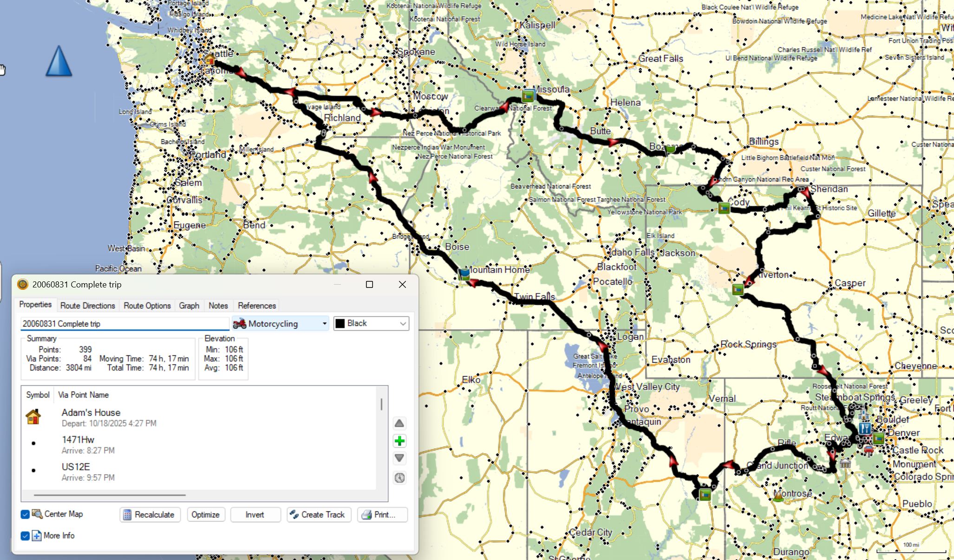Open the Motorcycling activity profile dropdown

(x=281, y=324)
